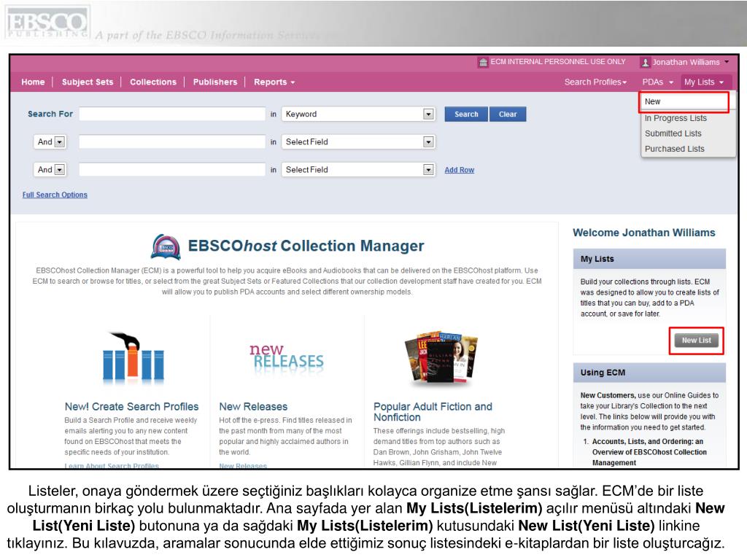The height and width of the screenshot is (560, 747).
Task: Open Popular Adult Fiction and Nonfiction link
Action: [433, 412]
